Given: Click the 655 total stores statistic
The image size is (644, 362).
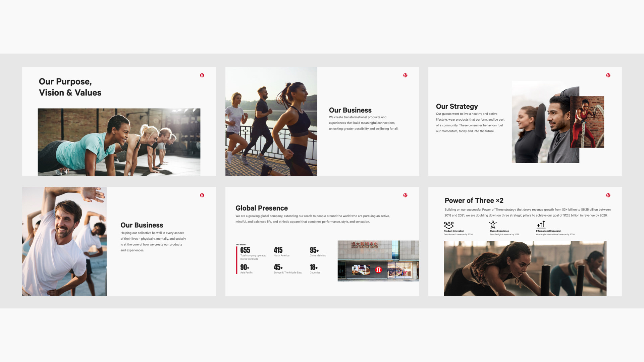Looking at the screenshot, I should 245,250.
